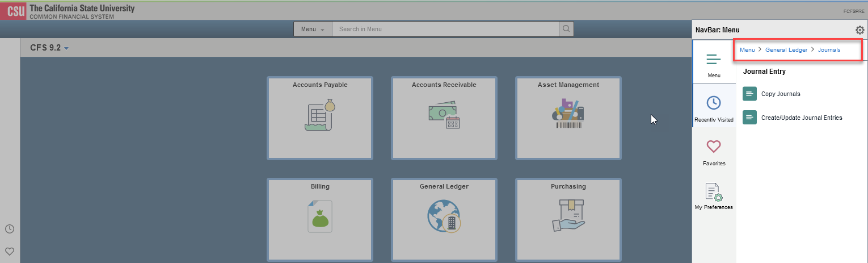This screenshot has width=868, height=263.
Task: Open the Accounts Payable tile
Action: (320, 118)
